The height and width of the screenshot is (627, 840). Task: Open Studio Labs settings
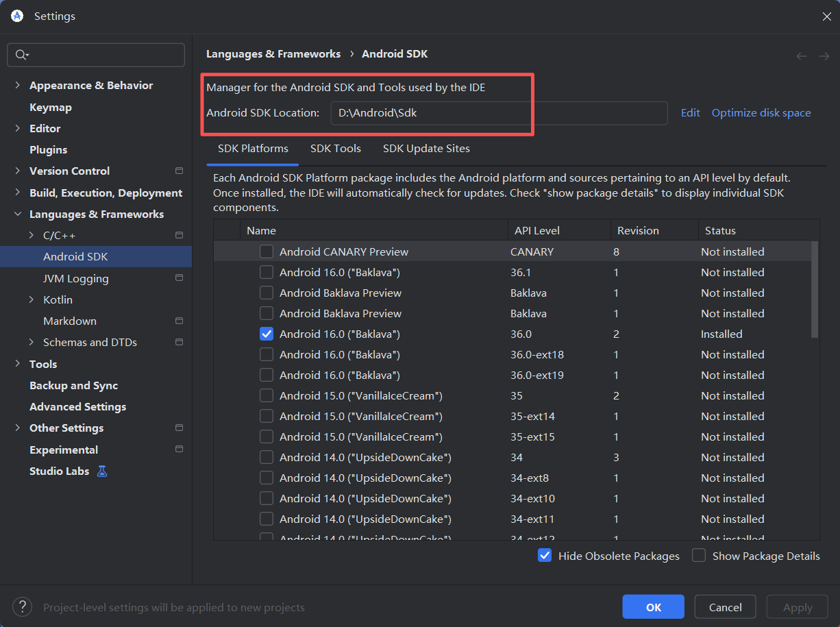click(59, 471)
